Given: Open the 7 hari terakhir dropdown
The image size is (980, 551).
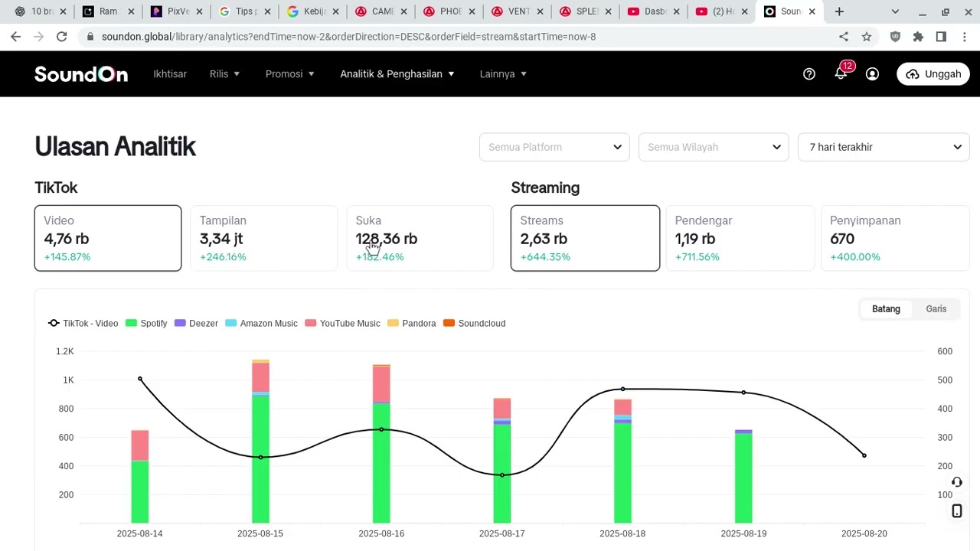Looking at the screenshot, I should [x=884, y=147].
